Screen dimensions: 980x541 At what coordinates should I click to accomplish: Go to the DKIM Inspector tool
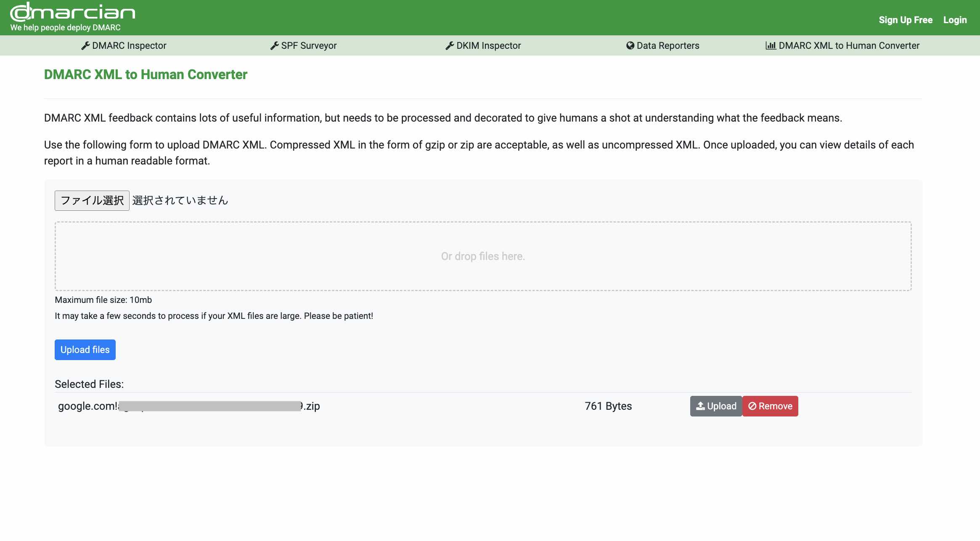[x=488, y=45]
